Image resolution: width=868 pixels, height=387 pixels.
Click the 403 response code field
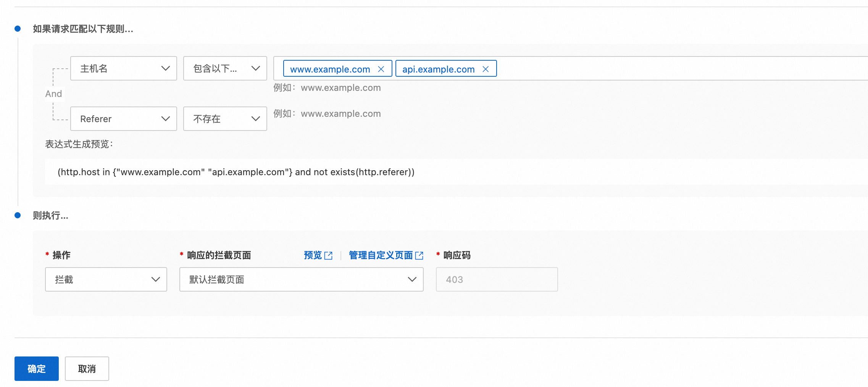497,279
